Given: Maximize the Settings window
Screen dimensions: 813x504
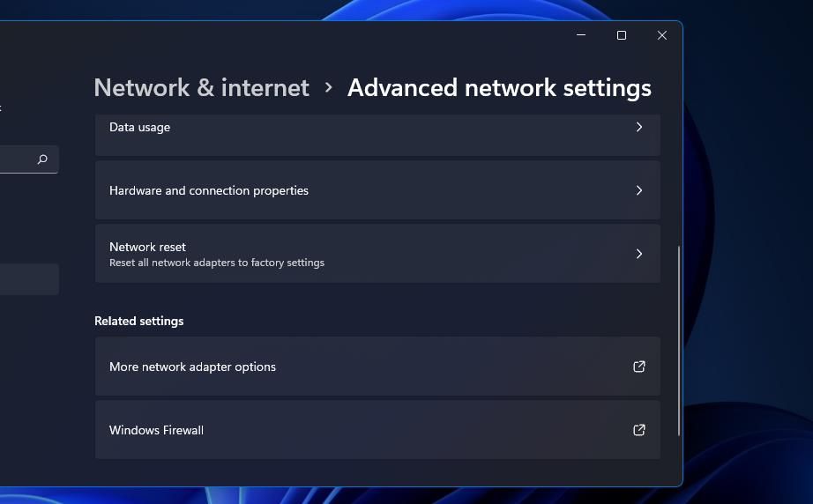Looking at the screenshot, I should pos(621,35).
